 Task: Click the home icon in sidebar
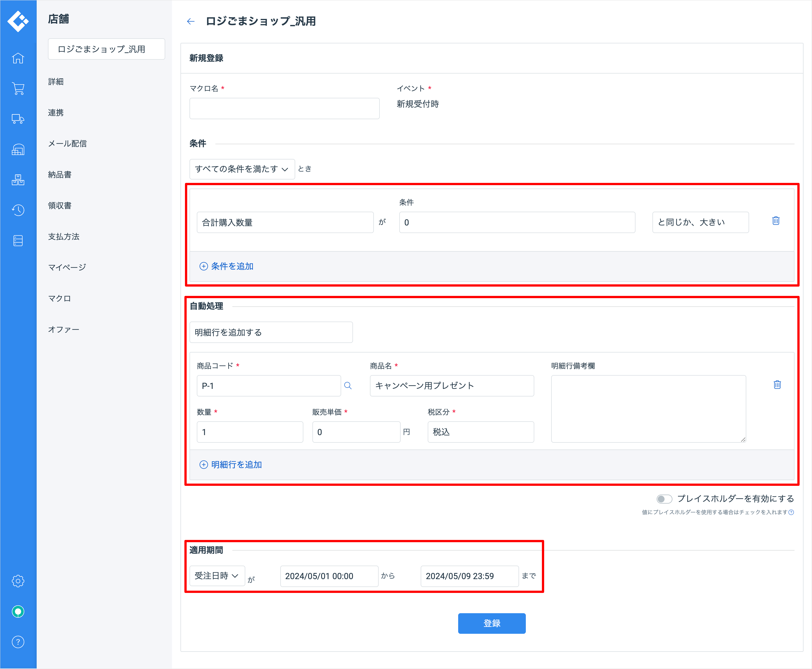pos(18,59)
